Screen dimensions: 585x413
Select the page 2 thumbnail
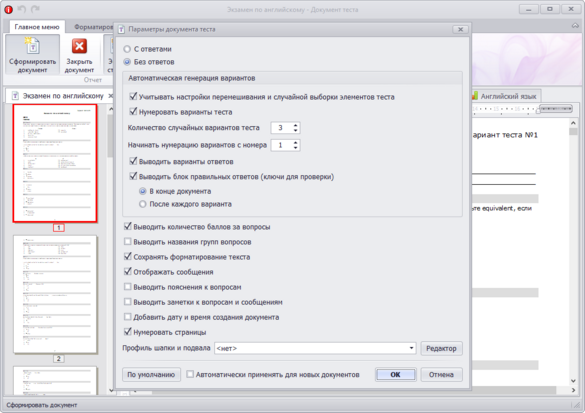coord(55,294)
